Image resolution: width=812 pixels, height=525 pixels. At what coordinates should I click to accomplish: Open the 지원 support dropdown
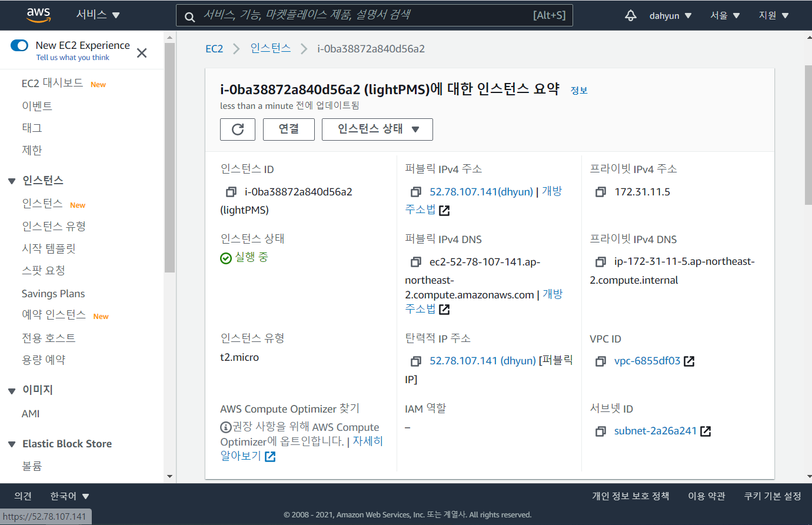(x=774, y=15)
